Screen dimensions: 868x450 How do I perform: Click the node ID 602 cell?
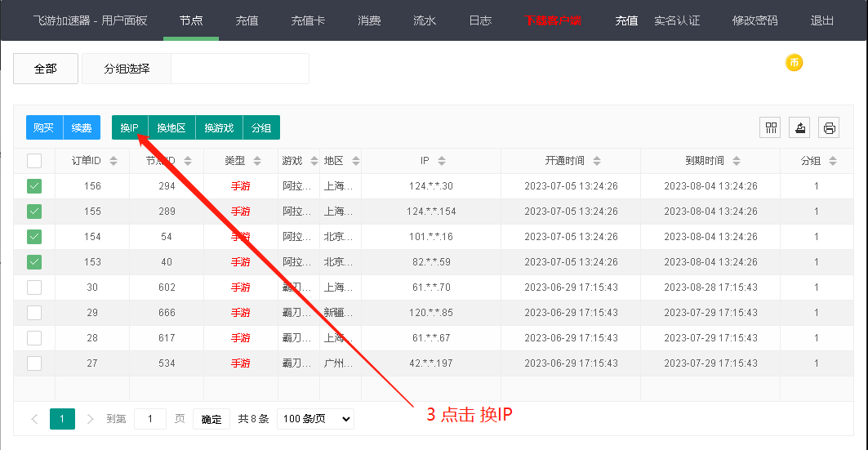click(x=167, y=287)
